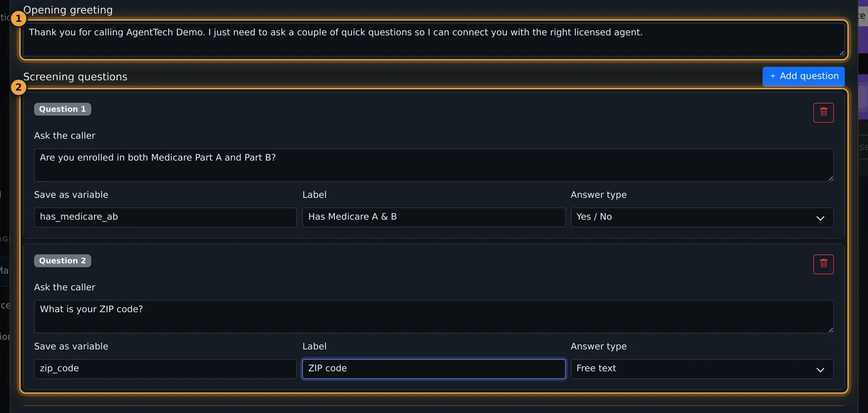The image size is (868, 413).
Task: Click the orange step 2 badge
Action: 18,87
